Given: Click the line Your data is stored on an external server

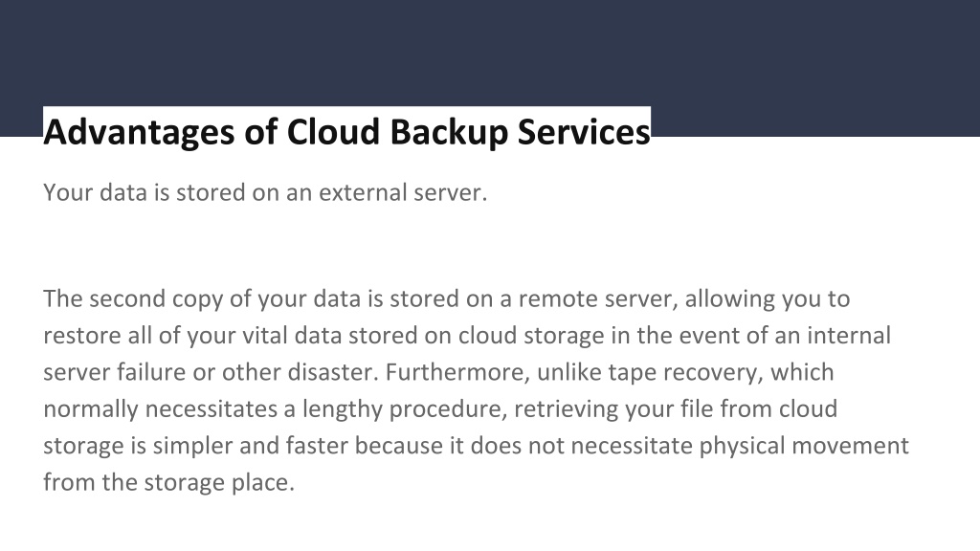Looking at the screenshot, I should click(x=265, y=192).
